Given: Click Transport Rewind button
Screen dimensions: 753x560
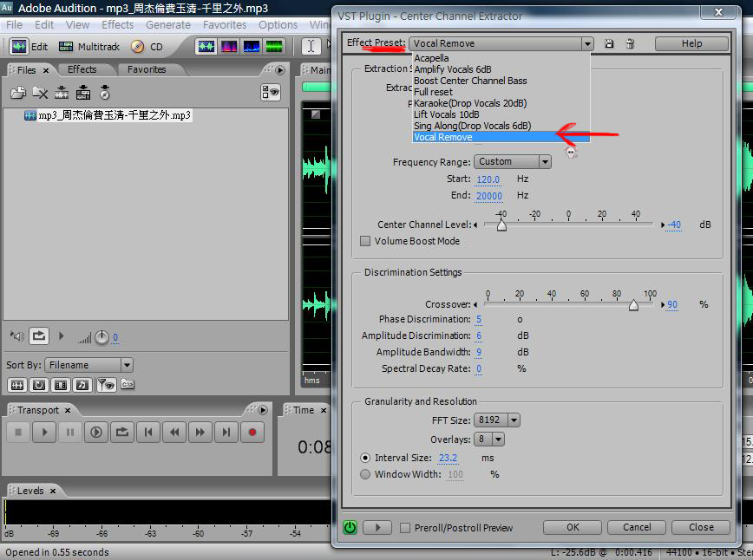Looking at the screenshot, I should click(x=174, y=433).
